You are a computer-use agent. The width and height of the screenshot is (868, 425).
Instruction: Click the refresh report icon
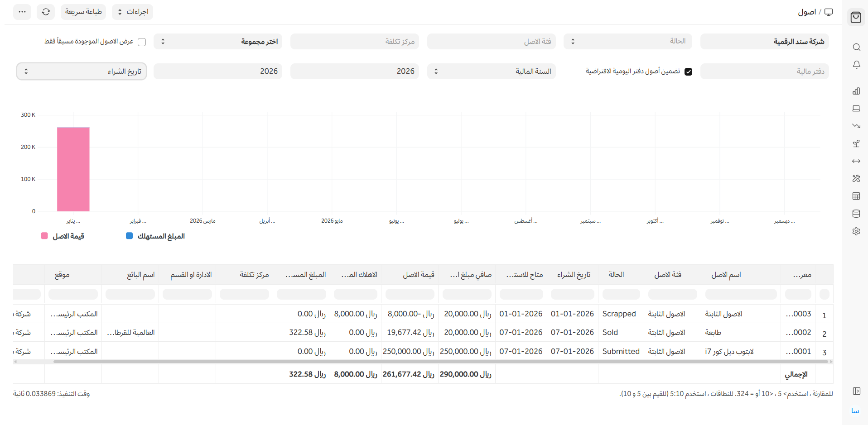tap(46, 12)
